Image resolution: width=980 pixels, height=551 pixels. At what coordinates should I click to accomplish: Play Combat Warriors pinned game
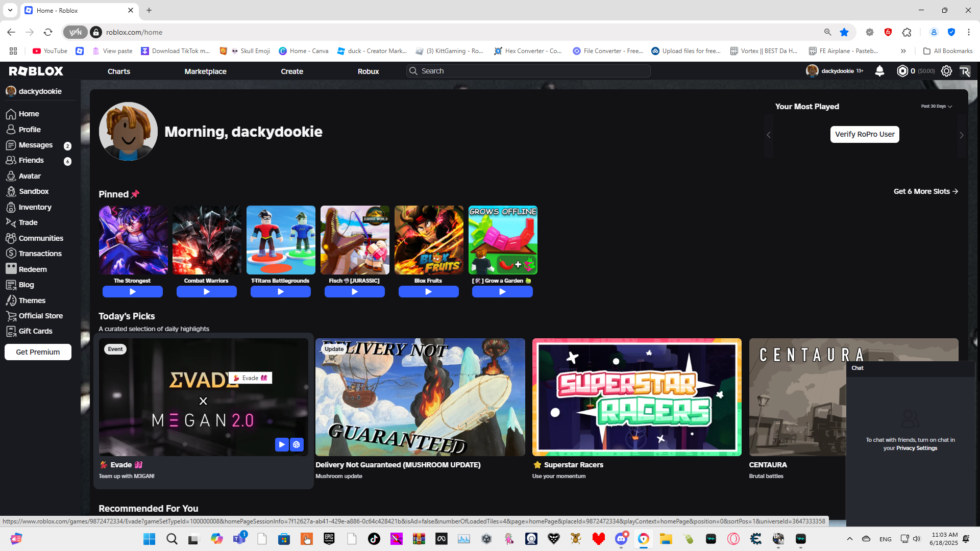(207, 292)
